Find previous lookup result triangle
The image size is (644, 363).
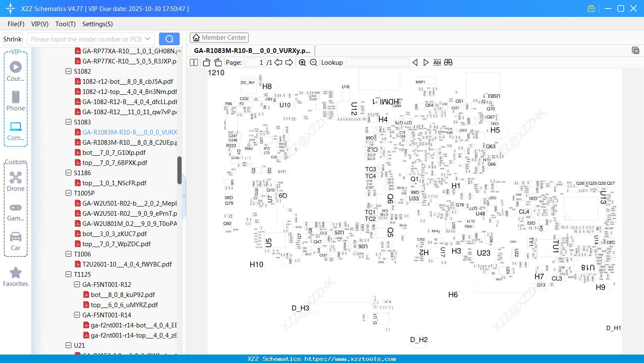(x=415, y=63)
